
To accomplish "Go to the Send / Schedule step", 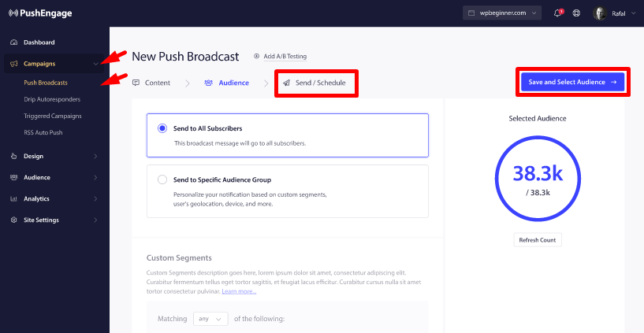I will pos(315,83).
